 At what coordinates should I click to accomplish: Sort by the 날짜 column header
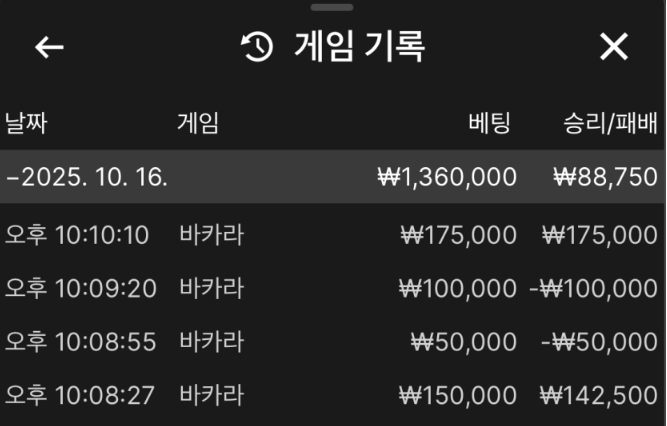click(x=26, y=124)
